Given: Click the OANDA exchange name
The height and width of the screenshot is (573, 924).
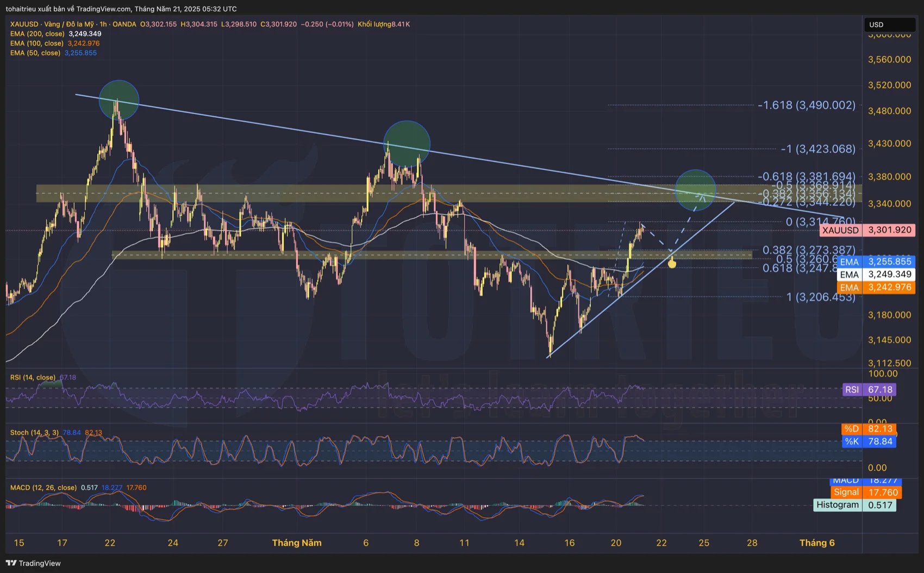Looking at the screenshot, I should (125, 24).
